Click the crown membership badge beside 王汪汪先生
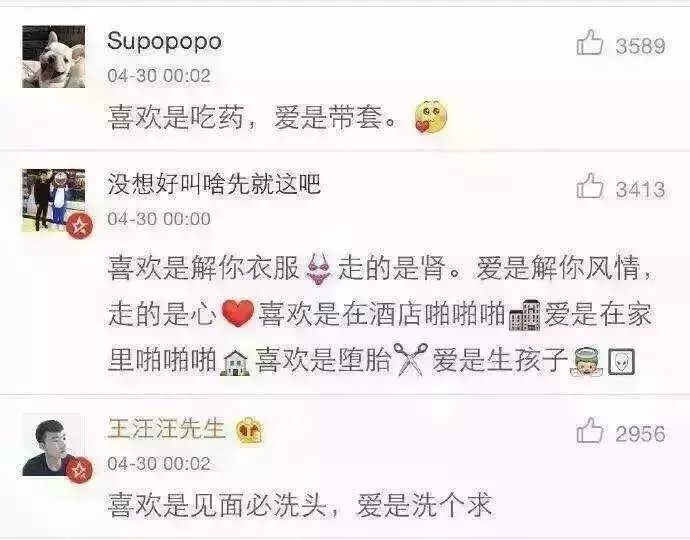 click(x=250, y=431)
